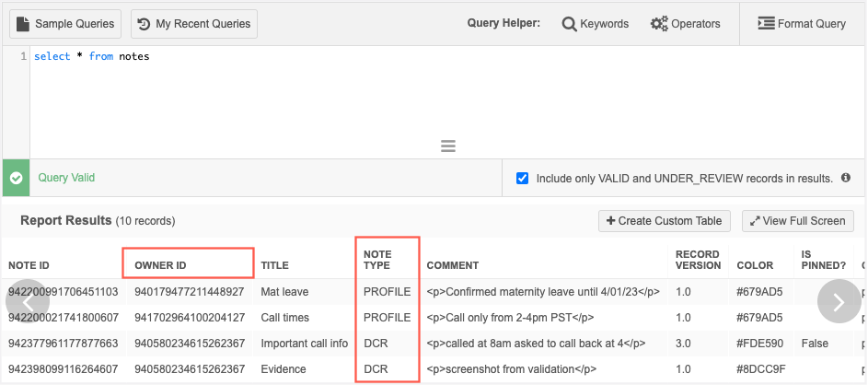
Task: Select the Important call info row
Action: (304, 344)
